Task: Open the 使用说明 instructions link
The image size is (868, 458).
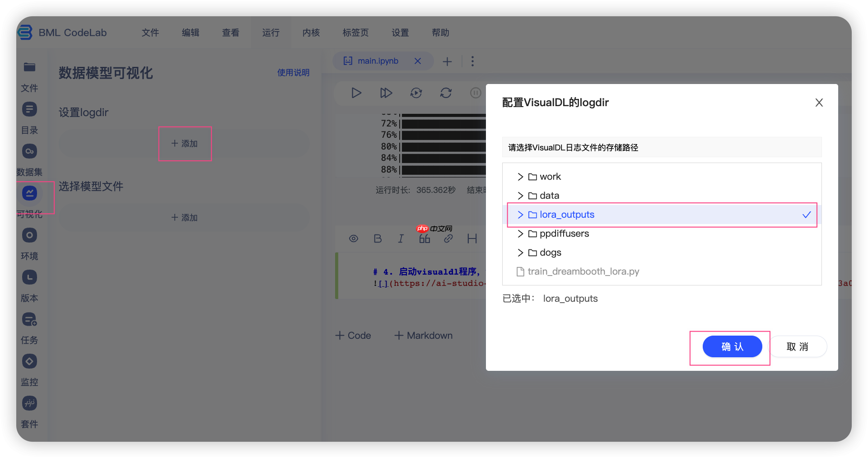Action: click(293, 72)
